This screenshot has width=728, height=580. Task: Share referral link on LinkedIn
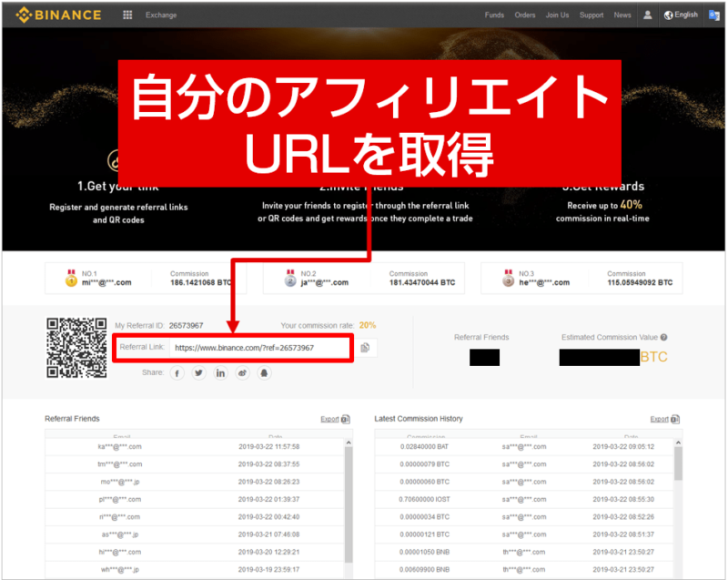tap(220, 373)
